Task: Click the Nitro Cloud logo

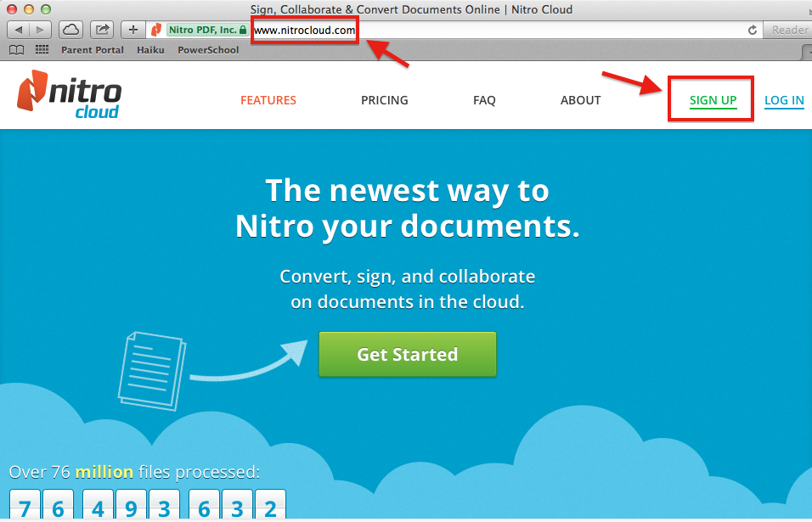Action: [69, 94]
